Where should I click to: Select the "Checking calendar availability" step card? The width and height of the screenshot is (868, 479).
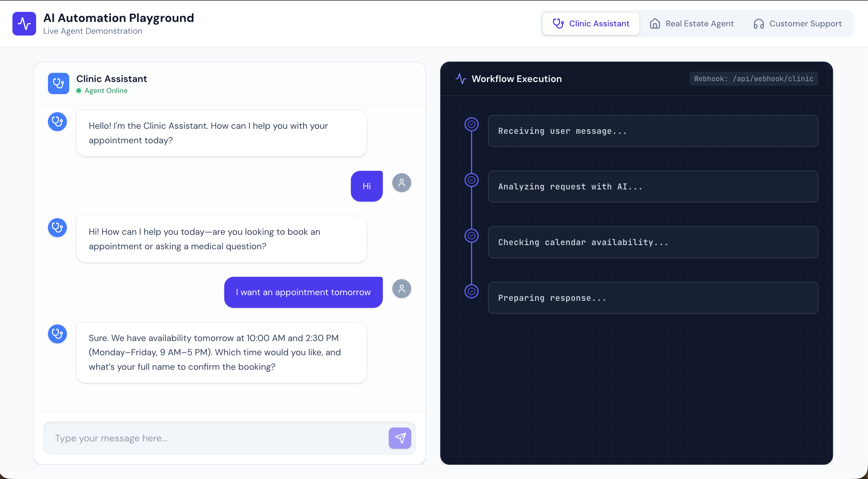pos(653,242)
